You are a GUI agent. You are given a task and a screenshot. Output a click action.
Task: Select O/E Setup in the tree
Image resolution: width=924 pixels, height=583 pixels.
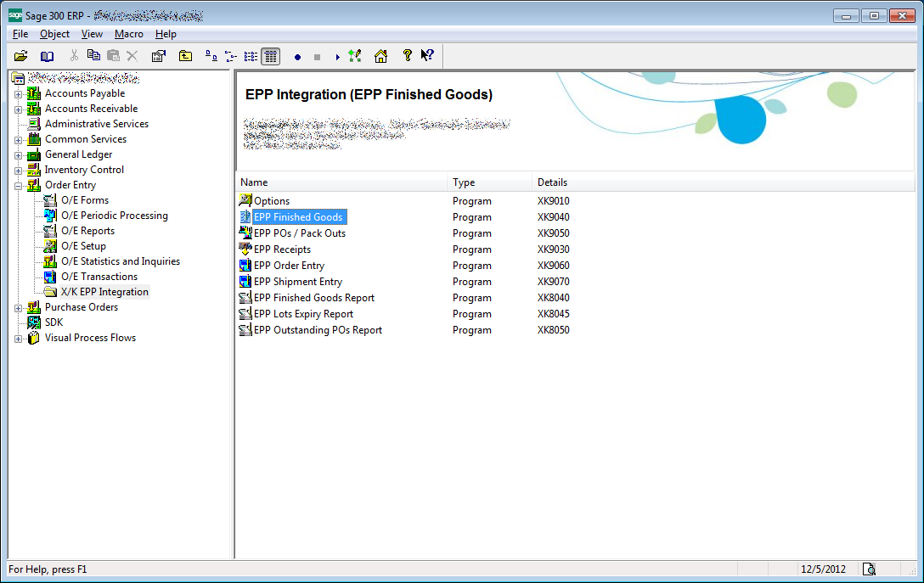point(84,246)
